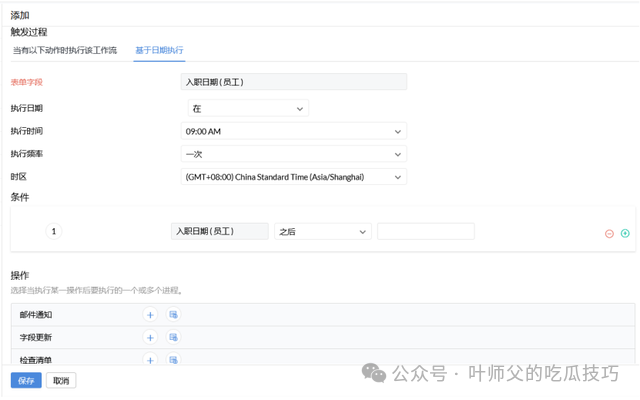
Task: Click the list icon beside 检查清单
Action: click(173, 360)
